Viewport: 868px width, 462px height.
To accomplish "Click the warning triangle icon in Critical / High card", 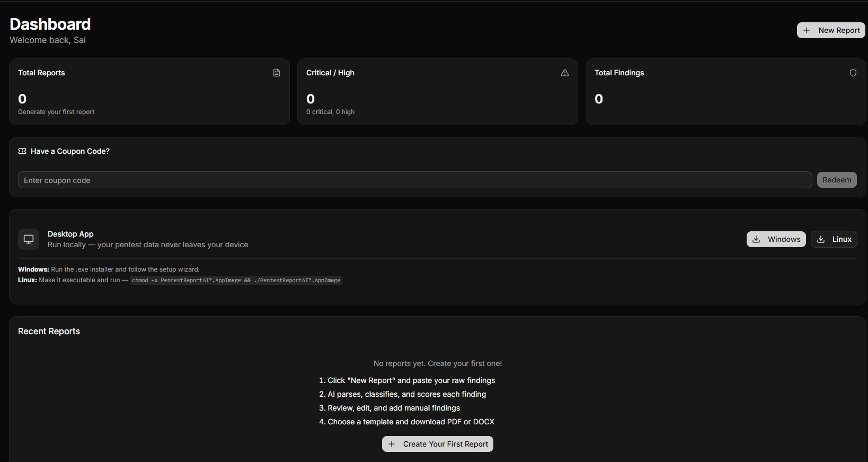I will [565, 73].
